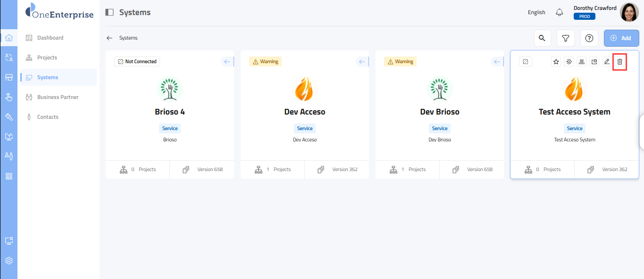Click the search magnifier icon
The image size is (644, 279).
[542, 38]
